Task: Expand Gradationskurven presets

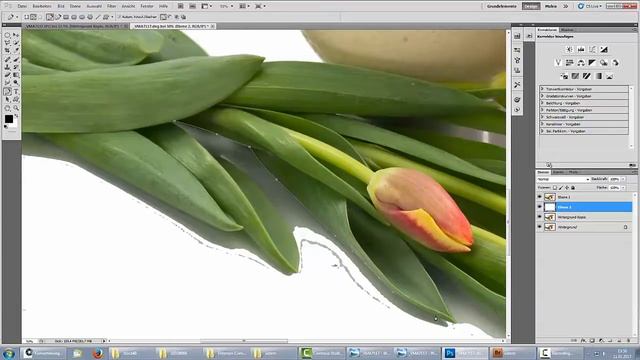Action: click(x=542, y=96)
